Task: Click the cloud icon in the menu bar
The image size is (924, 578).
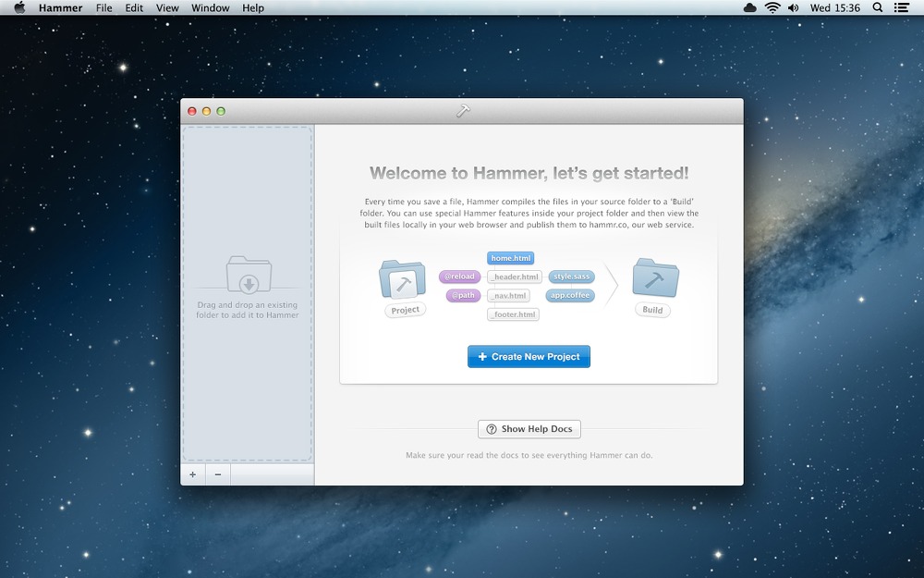Action: pyautogui.click(x=749, y=7)
